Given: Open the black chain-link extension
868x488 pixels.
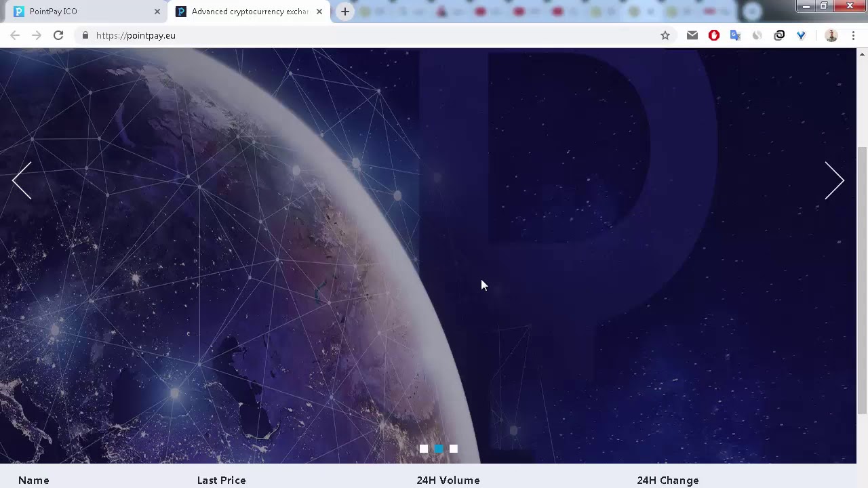Looking at the screenshot, I should point(779,35).
